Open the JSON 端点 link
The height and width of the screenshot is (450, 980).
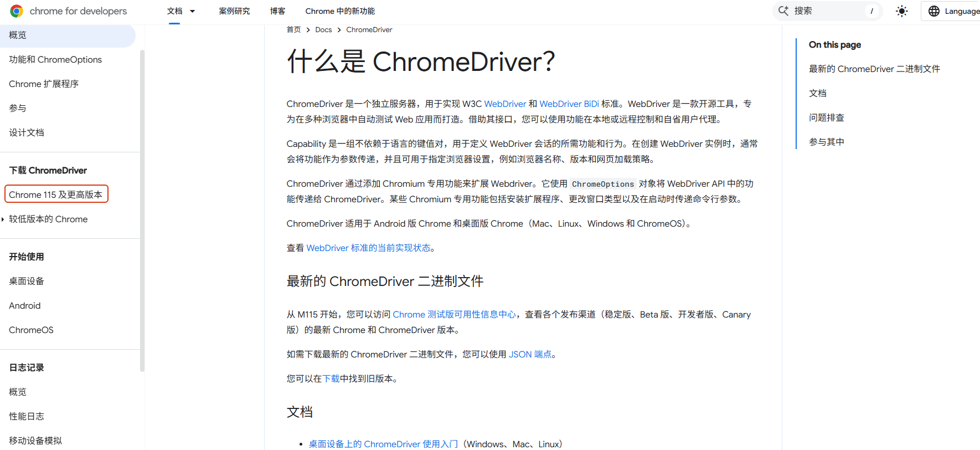(x=530, y=354)
